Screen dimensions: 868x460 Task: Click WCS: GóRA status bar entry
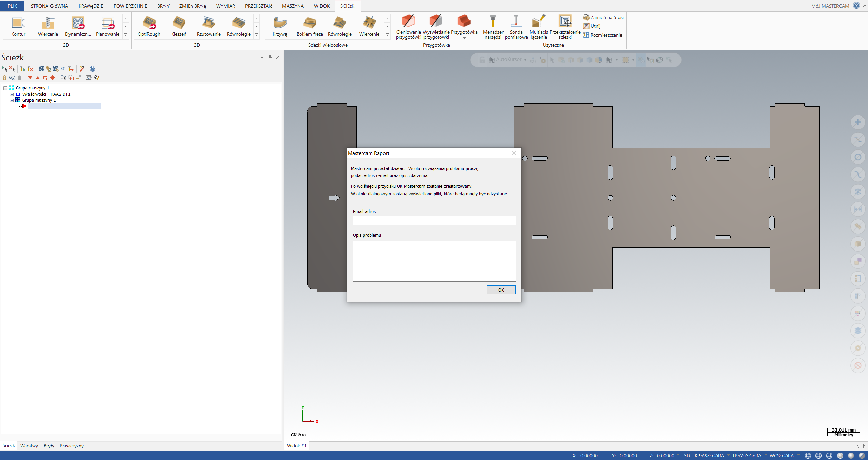[782, 456]
